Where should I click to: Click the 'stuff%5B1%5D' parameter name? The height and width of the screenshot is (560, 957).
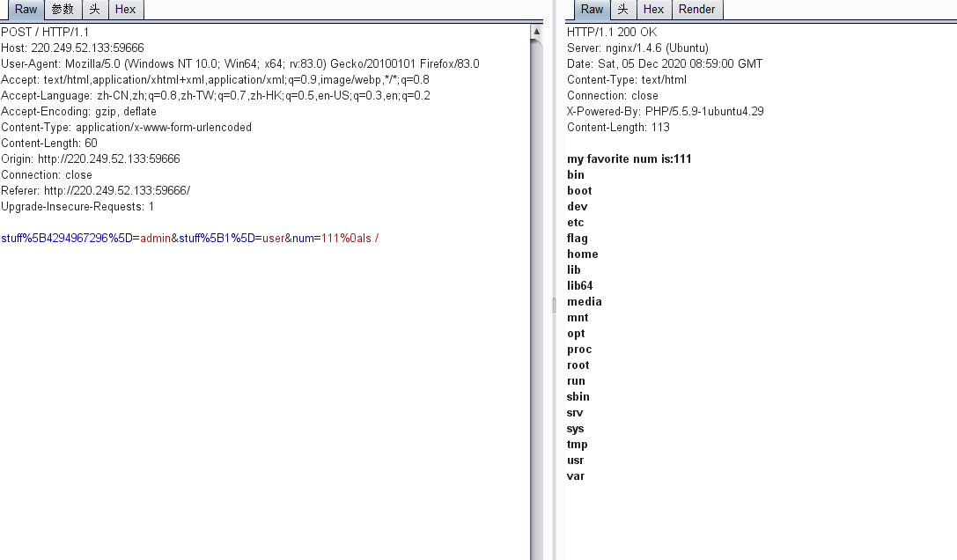(217, 238)
